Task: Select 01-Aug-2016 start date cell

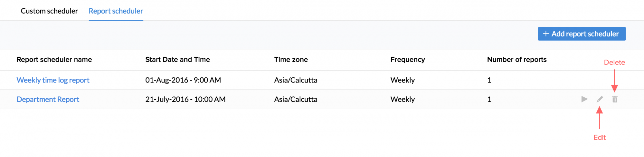Action: [x=183, y=80]
